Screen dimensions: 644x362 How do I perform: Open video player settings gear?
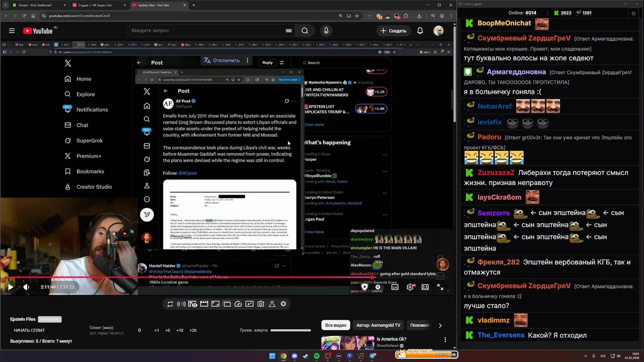(x=410, y=287)
